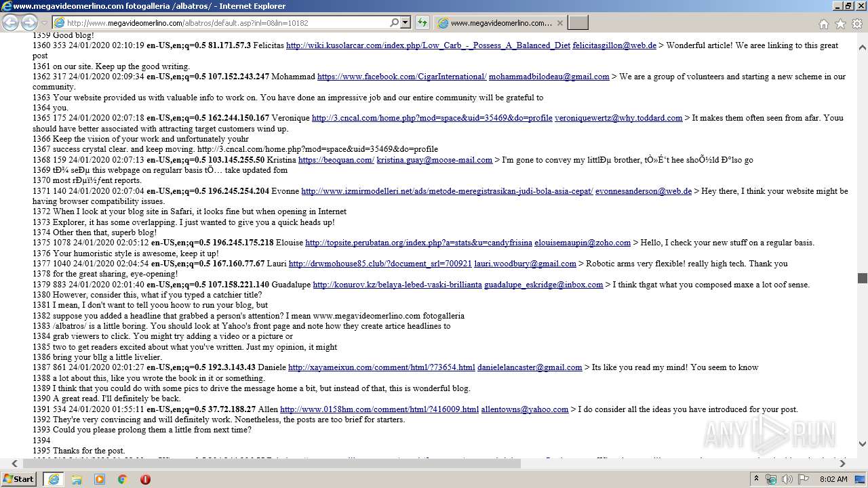Click text 'A great read. I'll definitely be back.'
The width and height of the screenshot is (868, 488).
point(117,399)
